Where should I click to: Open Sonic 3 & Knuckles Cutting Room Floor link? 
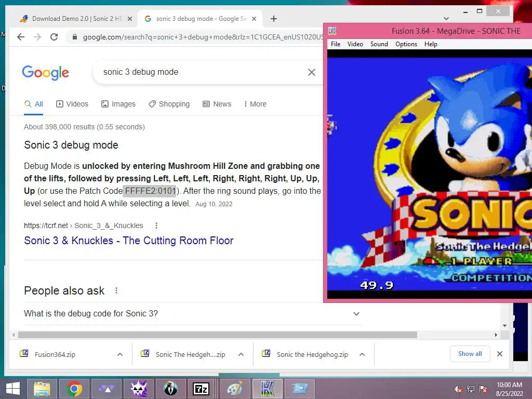(129, 241)
